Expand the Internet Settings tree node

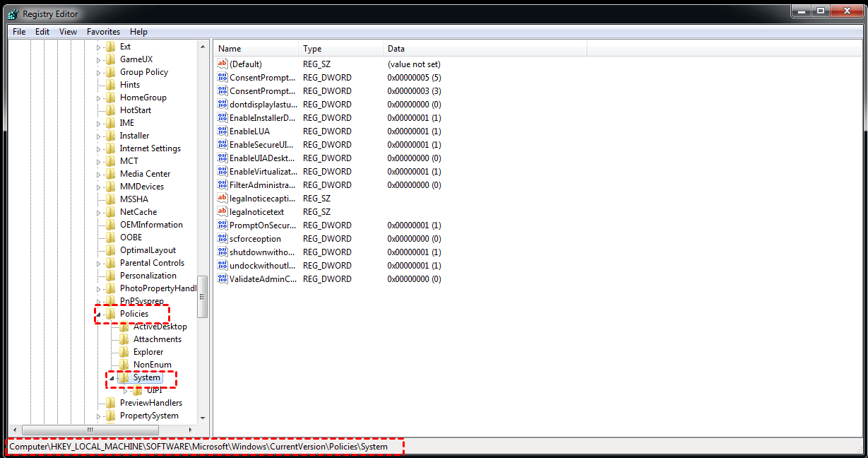tap(99, 148)
